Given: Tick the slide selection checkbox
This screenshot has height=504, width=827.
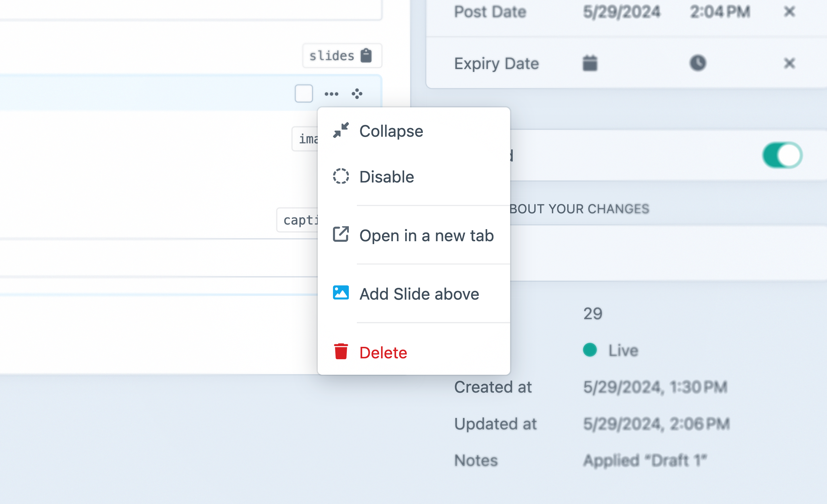Looking at the screenshot, I should (304, 94).
